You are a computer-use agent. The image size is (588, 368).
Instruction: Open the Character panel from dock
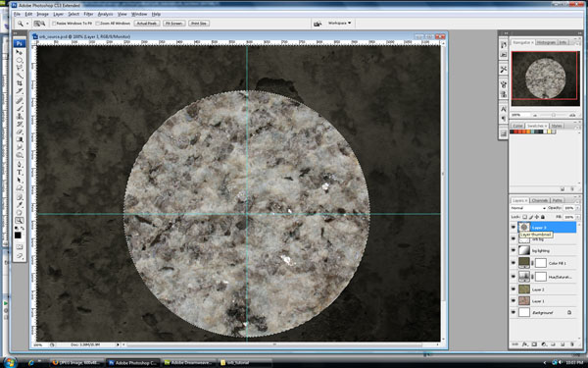tap(504, 109)
